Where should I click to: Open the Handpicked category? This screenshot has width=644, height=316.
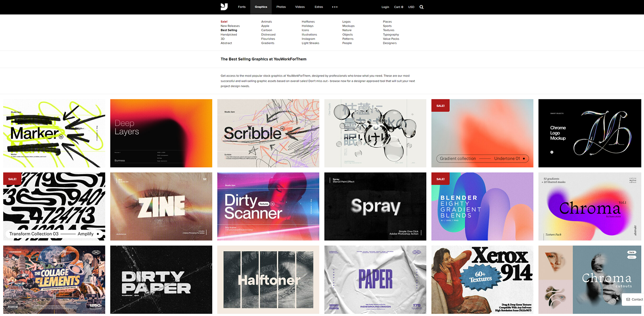pos(229,35)
